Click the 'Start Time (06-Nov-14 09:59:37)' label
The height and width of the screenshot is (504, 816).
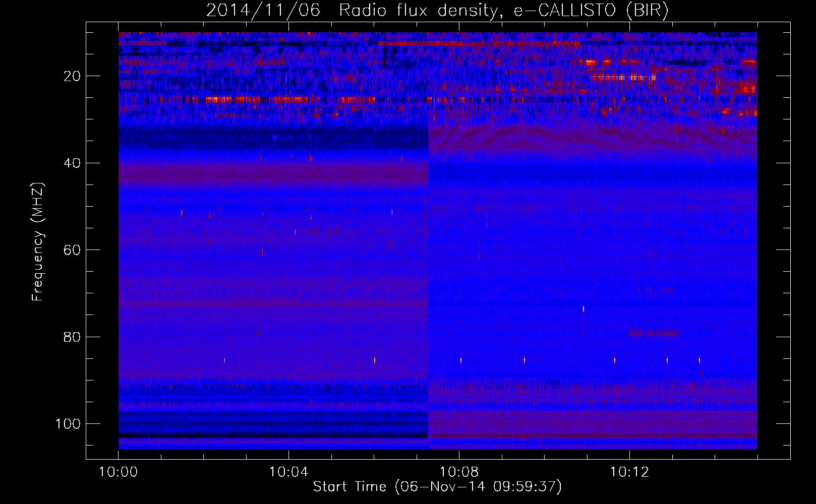437,487
